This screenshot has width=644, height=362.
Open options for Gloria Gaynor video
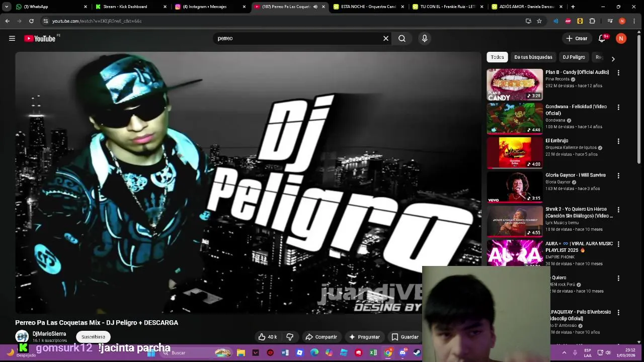[618, 175]
